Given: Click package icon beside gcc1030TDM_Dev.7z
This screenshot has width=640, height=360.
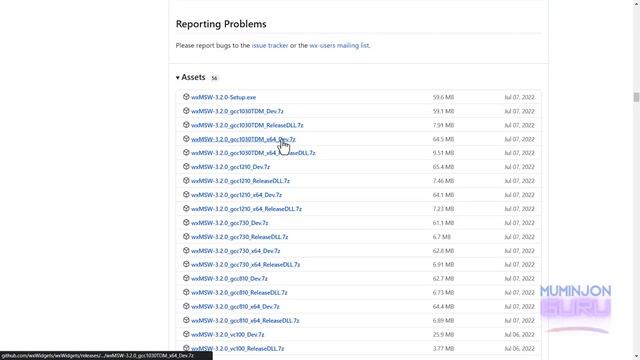Looking at the screenshot, I should (186, 111).
